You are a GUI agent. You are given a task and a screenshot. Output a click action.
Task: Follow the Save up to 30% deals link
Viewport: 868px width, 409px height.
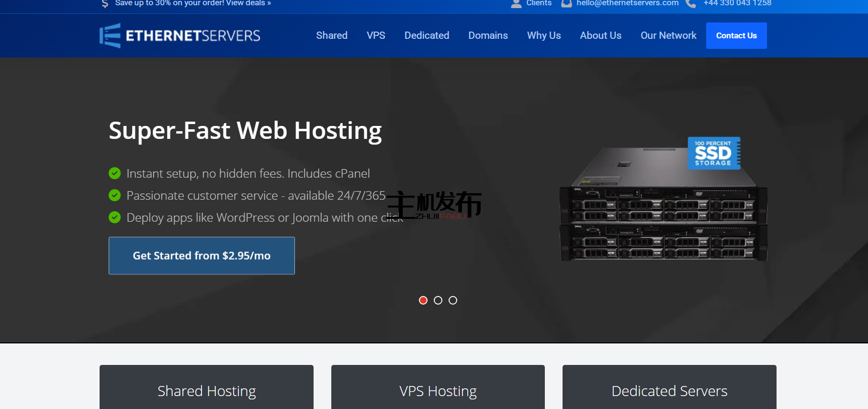point(193,3)
